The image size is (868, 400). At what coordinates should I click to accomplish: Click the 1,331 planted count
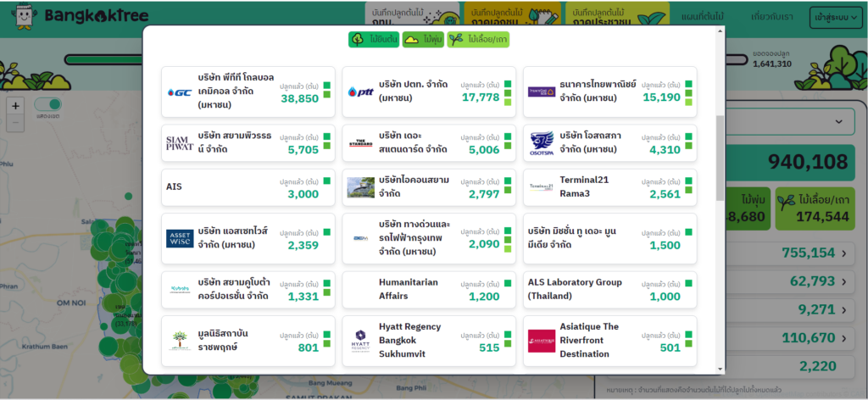point(303,296)
